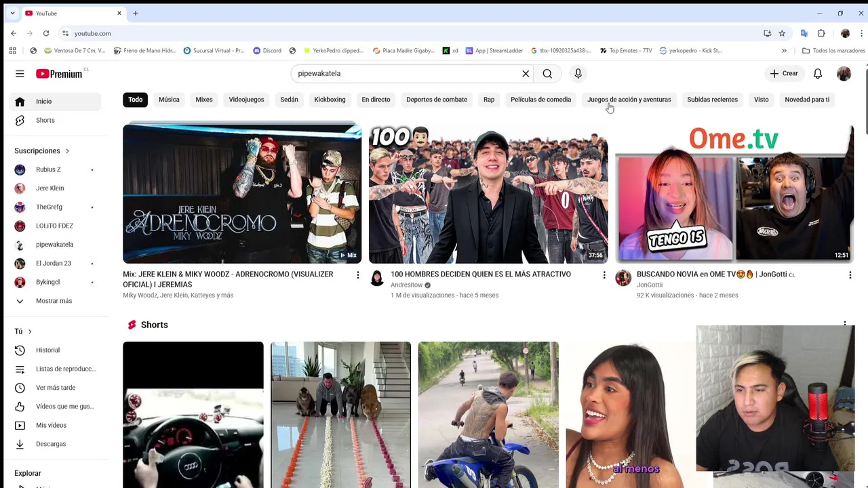The height and width of the screenshot is (488, 868).
Task: Expand subscriptions with Mostrar más
Action: [x=56, y=301]
